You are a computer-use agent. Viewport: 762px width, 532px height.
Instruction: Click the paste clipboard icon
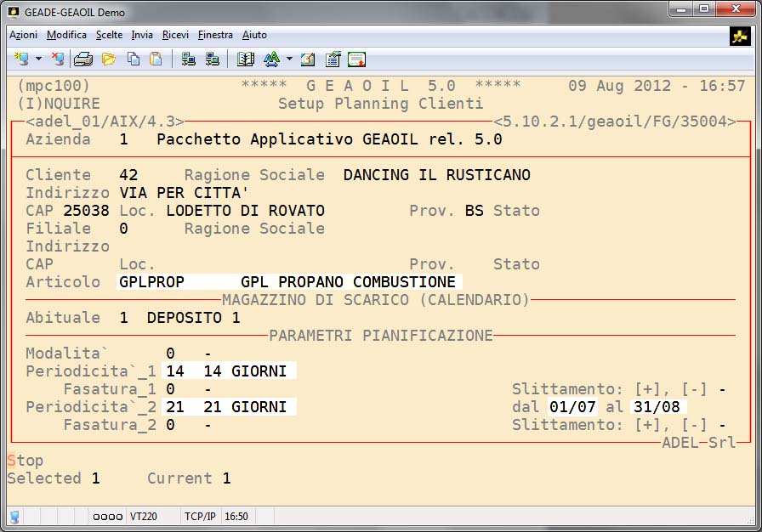click(x=156, y=59)
